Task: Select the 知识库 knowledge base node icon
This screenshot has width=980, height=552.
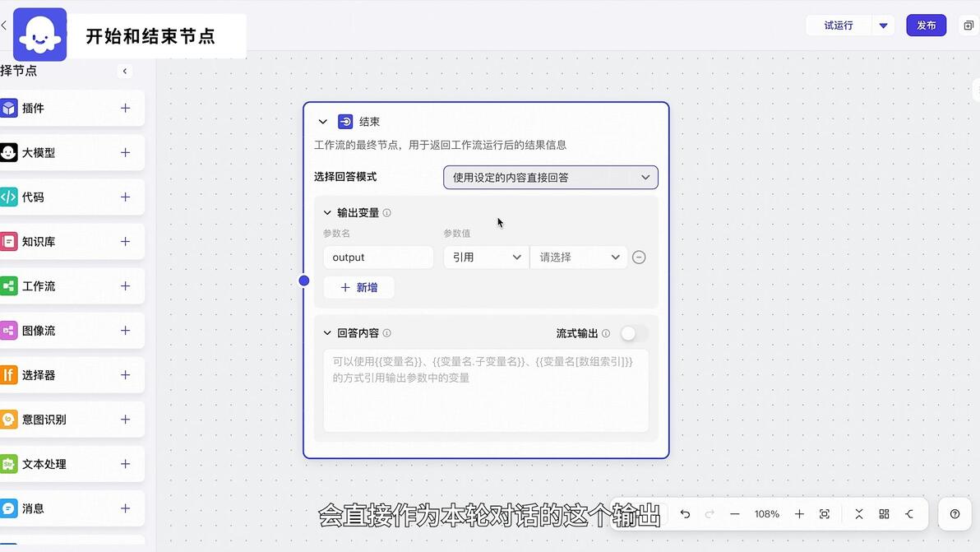Action: pyautogui.click(x=9, y=241)
